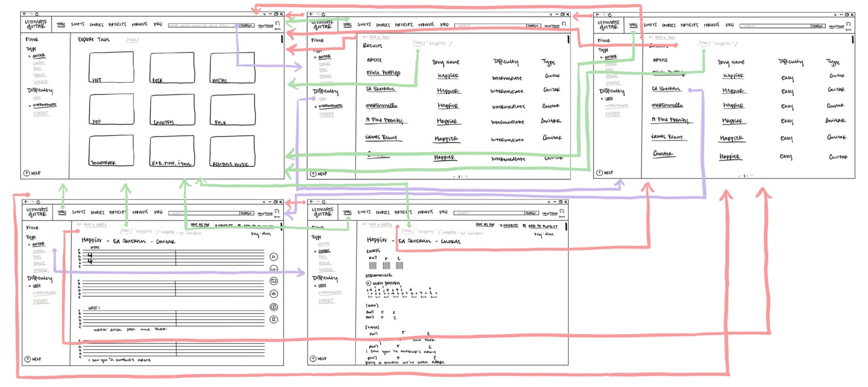Click the loop icon in guitar tab player controls
The image size is (868, 387).
(x=274, y=281)
